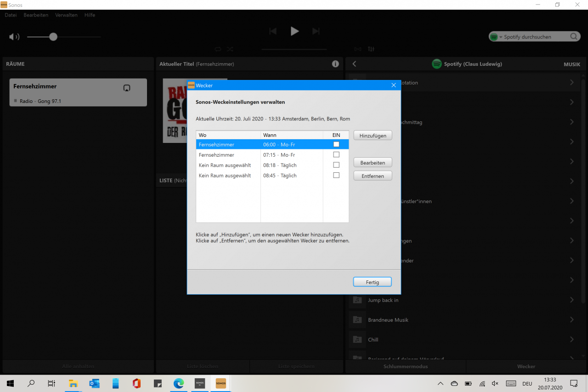Click the back arrow in the Spotify panel

click(x=354, y=64)
